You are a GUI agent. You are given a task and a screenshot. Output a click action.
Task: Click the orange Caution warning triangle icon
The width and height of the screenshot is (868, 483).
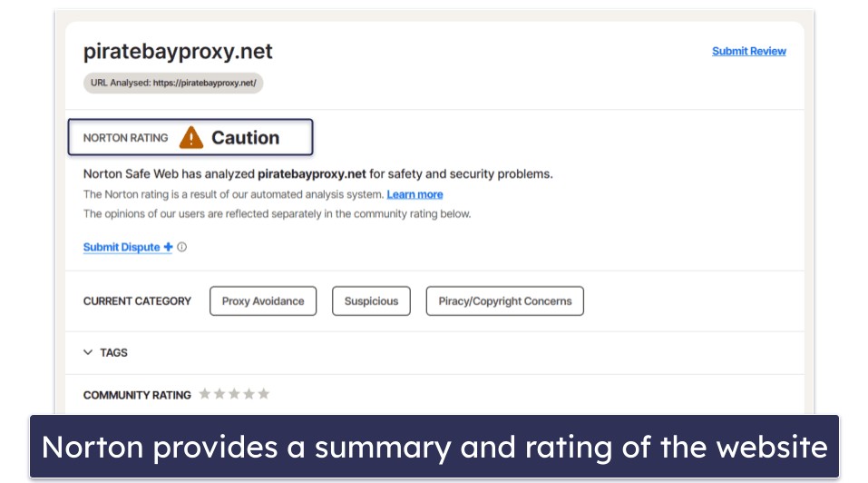[x=191, y=137]
